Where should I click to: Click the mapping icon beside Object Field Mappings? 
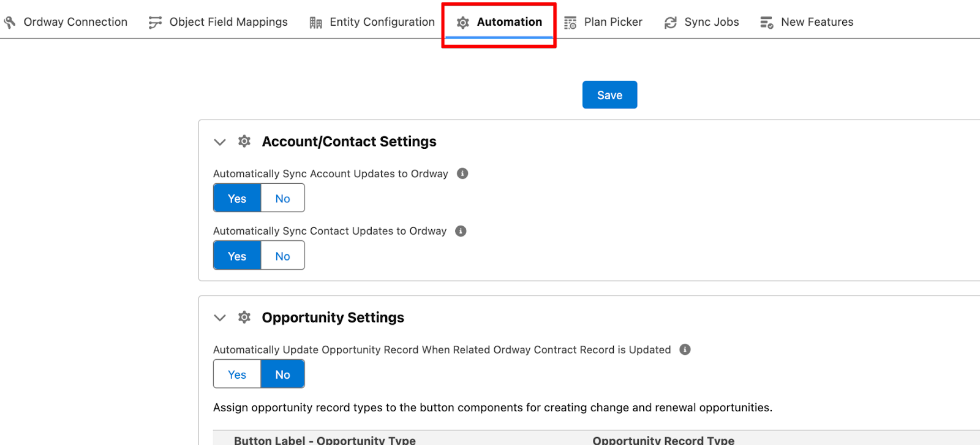point(155,23)
